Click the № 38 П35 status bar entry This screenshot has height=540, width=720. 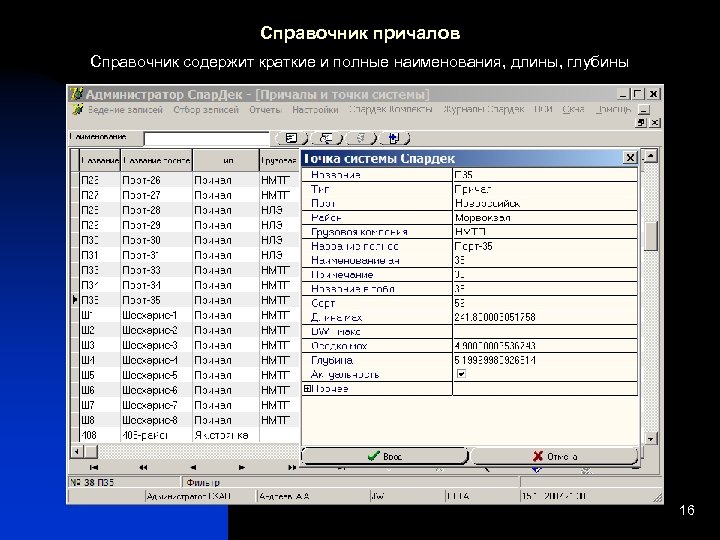point(124,483)
